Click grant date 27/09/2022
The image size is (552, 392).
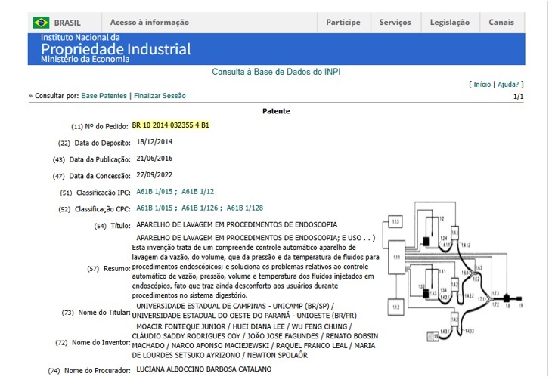pos(154,174)
